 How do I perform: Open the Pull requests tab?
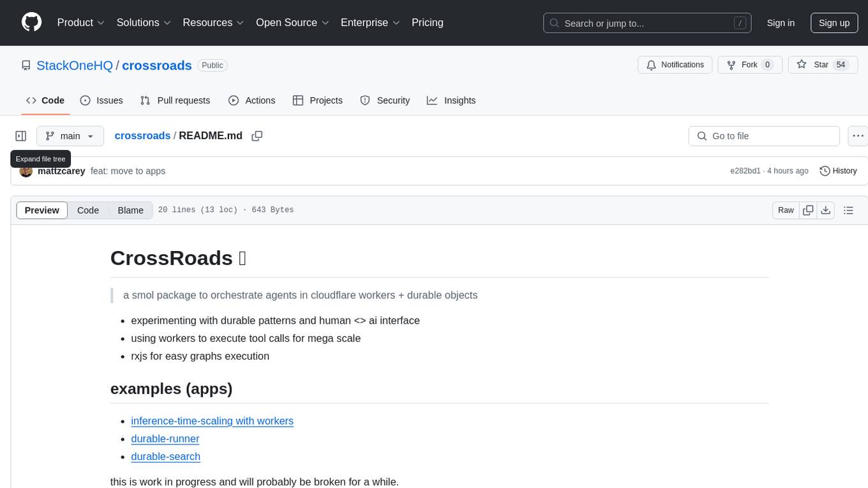point(175,100)
